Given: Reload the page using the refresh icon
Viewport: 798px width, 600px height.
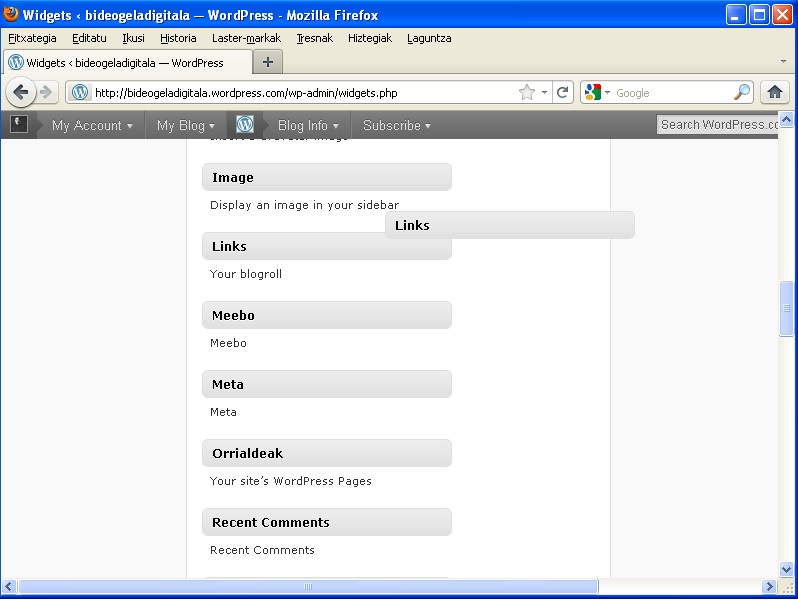Looking at the screenshot, I should click(x=562, y=92).
